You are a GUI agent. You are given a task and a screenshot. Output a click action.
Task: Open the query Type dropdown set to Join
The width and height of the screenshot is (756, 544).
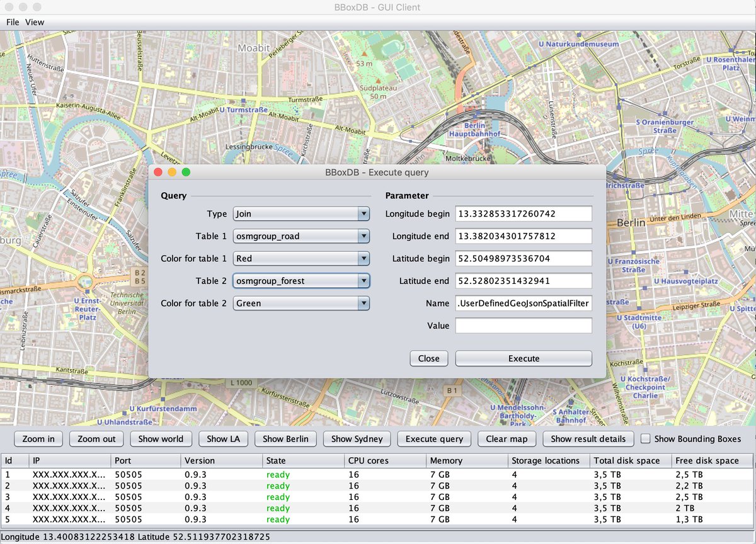[x=301, y=214]
